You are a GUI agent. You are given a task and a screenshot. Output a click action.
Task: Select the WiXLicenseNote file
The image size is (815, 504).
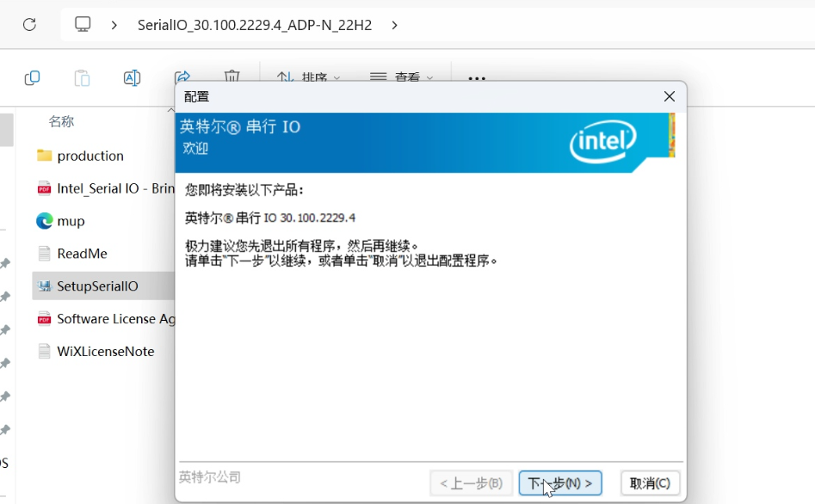[x=105, y=351]
